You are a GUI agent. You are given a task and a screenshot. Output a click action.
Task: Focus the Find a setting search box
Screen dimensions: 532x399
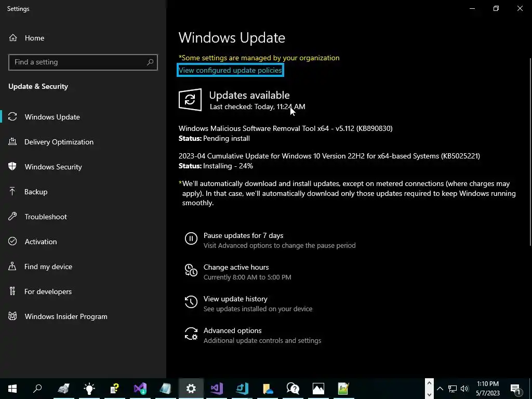point(83,62)
